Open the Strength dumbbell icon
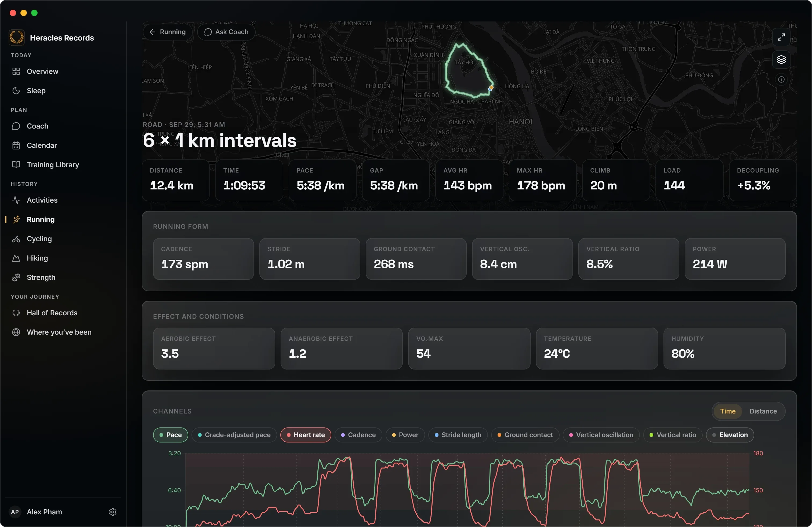The image size is (812, 527). click(16, 277)
